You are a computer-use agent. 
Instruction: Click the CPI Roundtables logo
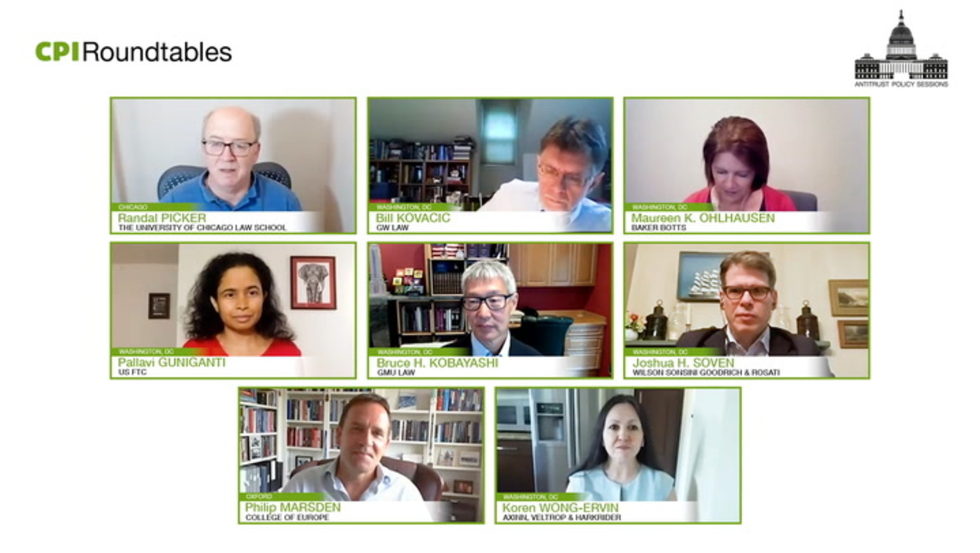(x=134, y=52)
